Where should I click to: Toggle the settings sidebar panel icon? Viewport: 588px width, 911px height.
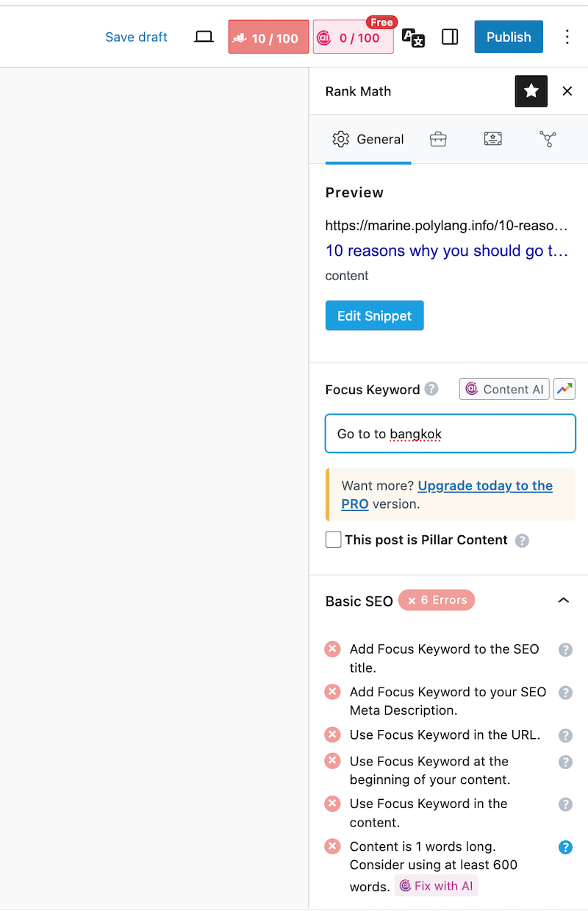pos(450,37)
